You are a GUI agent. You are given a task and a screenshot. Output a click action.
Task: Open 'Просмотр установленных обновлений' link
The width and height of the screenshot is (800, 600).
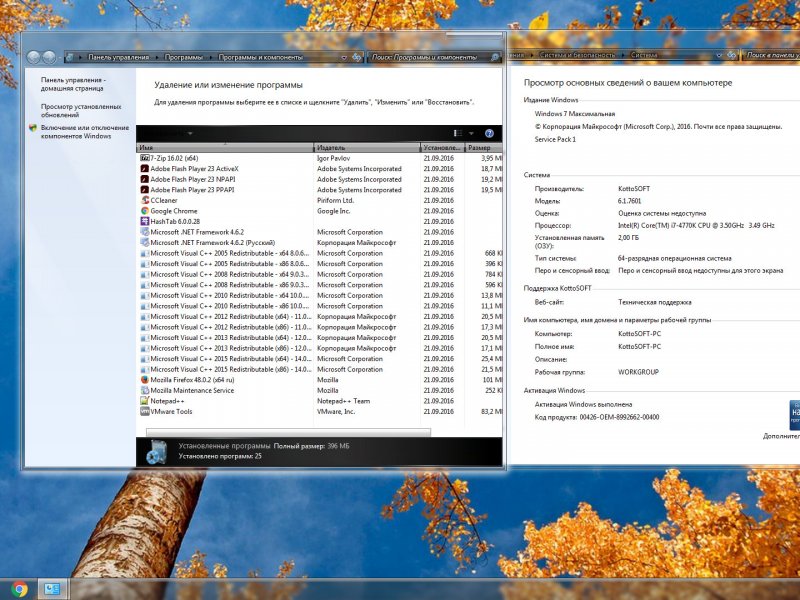81,111
